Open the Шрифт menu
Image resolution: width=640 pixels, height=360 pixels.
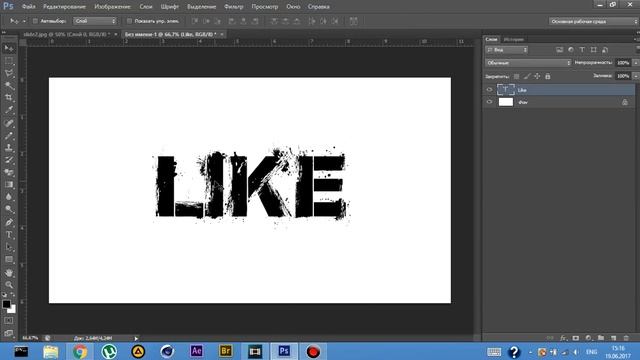[169, 7]
